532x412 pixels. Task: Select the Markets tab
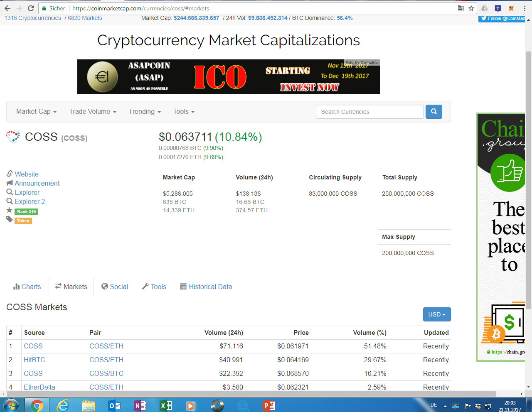(x=71, y=287)
